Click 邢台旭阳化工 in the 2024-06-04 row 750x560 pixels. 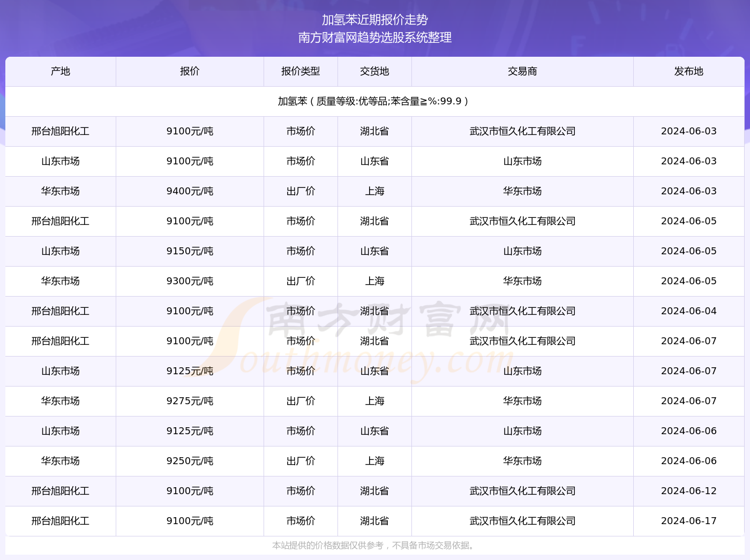coord(61,311)
